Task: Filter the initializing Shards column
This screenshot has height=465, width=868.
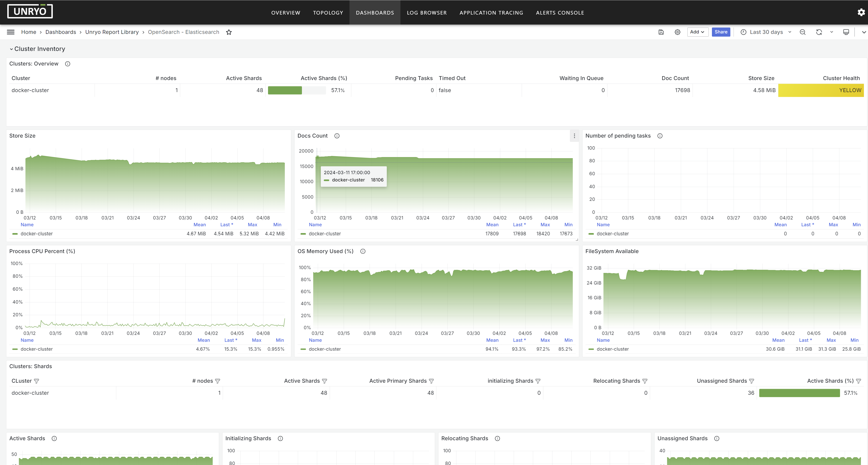Action: 538,381
